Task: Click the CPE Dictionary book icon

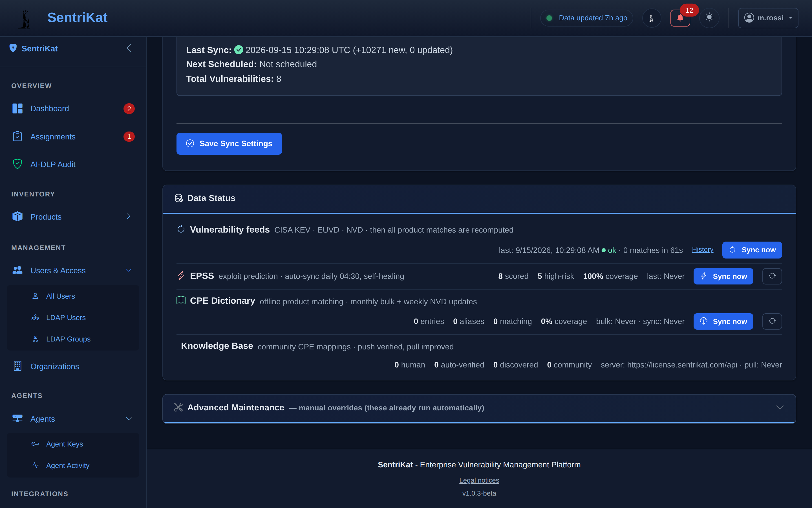Action: (x=181, y=300)
